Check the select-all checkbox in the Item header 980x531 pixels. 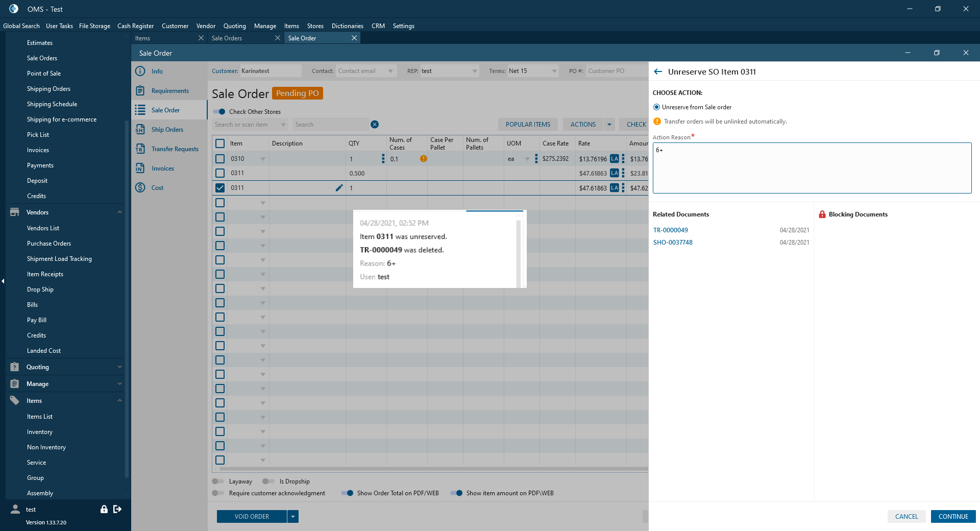coord(220,143)
